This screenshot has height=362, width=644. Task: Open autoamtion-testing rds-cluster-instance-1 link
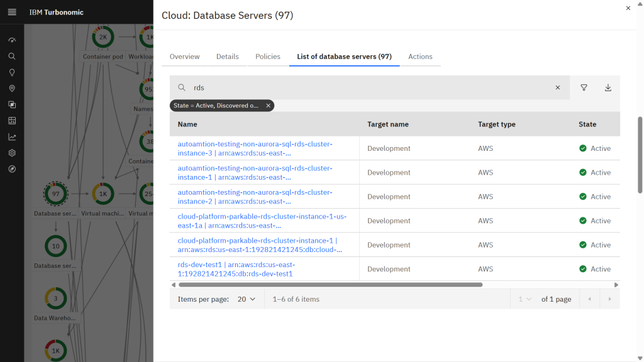[255, 173]
